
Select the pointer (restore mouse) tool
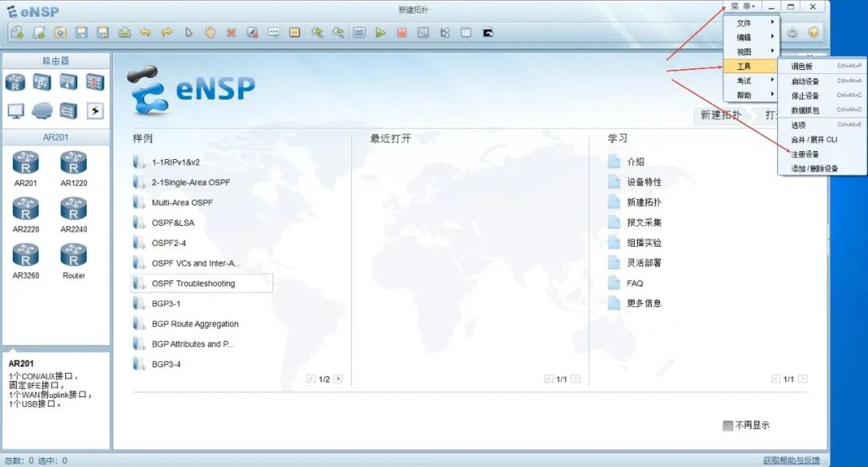coord(188,33)
